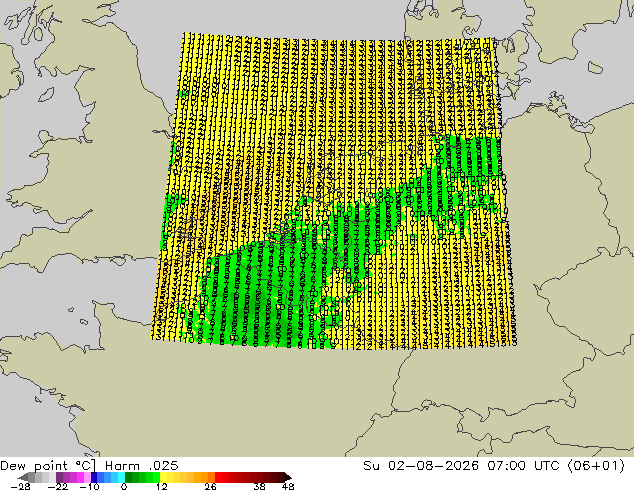Screen dimensions: 634x490
Task: Select the dark blue swatch in the color scale
Action: pos(94,477)
